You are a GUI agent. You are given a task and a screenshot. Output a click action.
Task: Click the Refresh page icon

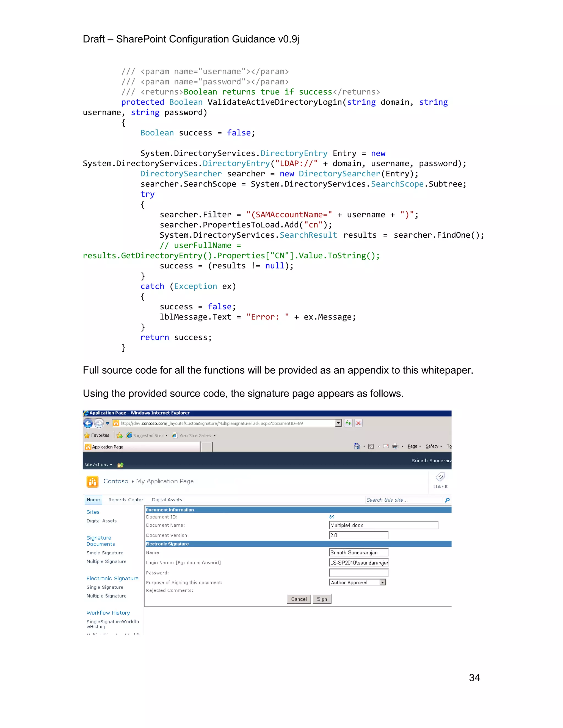348,423
